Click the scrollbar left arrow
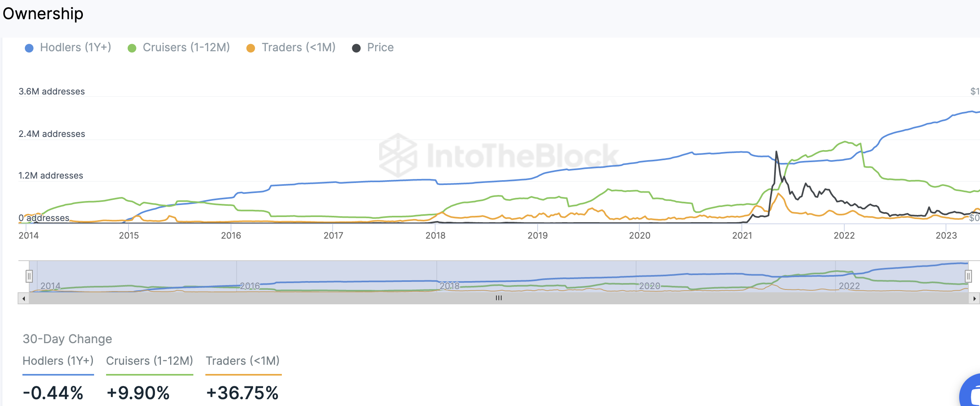The width and height of the screenshot is (980, 406). pos(24,298)
